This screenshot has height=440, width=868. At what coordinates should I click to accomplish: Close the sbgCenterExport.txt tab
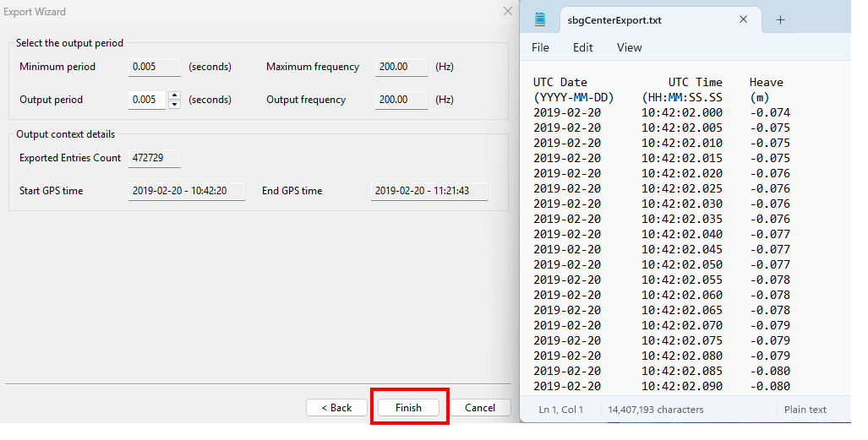[744, 19]
